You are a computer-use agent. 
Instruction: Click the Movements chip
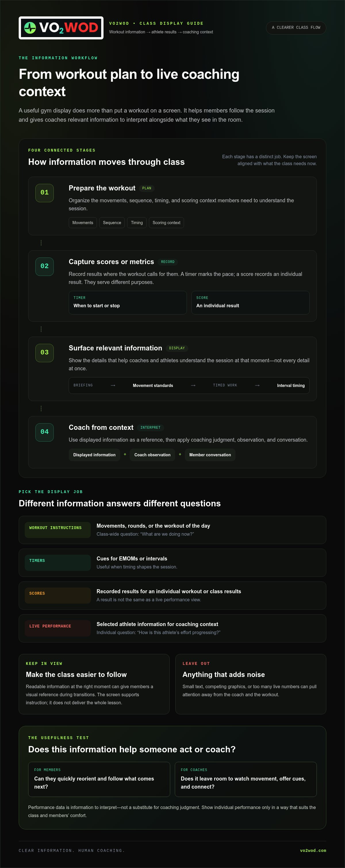tap(83, 223)
